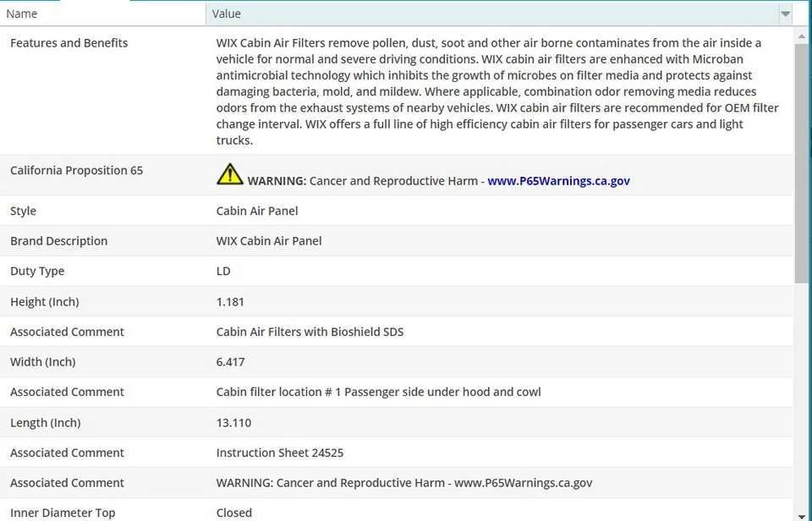Click the Cabin filter location # 1 comment
The height and width of the screenshot is (521, 812).
point(379,392)
